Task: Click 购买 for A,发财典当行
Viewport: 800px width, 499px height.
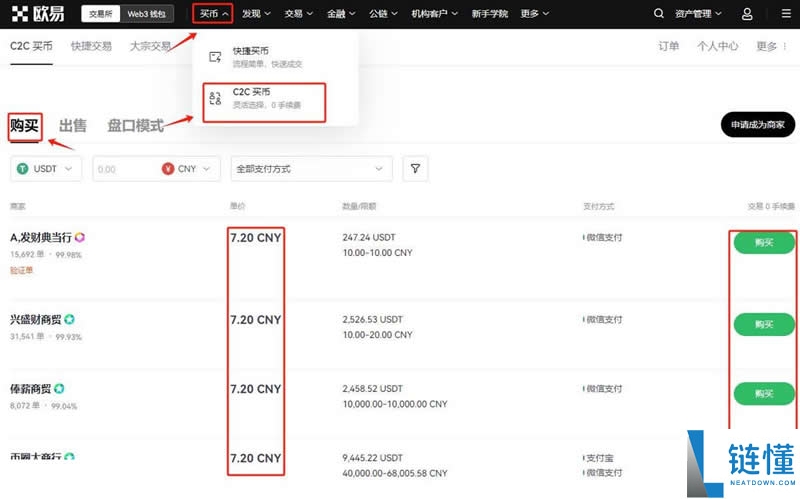Action: coord(764,243)
